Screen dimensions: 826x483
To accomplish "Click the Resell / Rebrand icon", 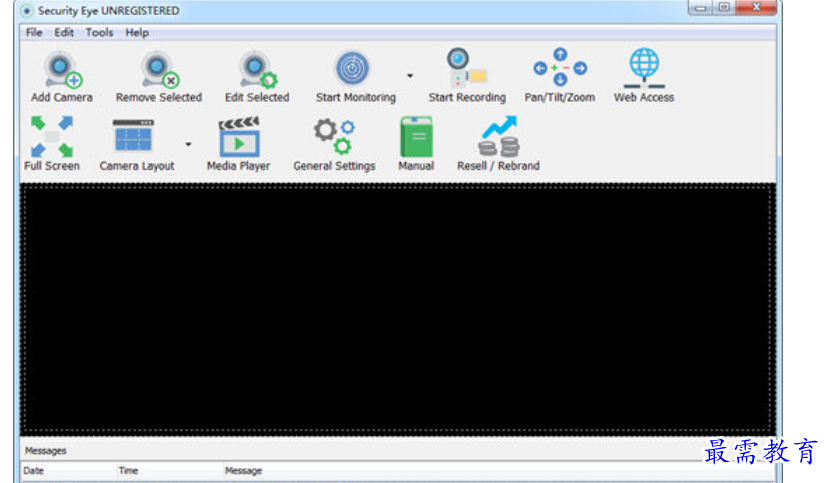I will coord(498,137).
